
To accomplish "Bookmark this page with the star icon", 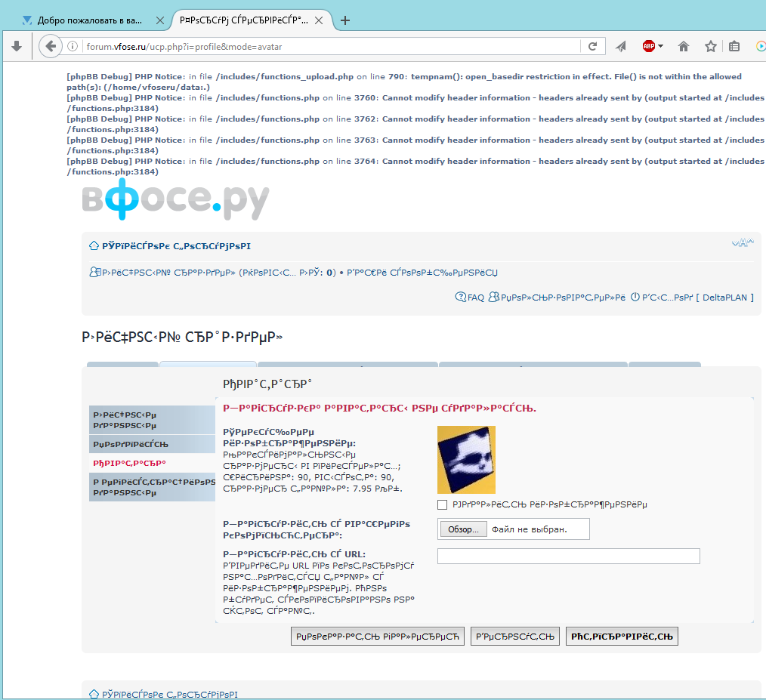I will point(710,46).
